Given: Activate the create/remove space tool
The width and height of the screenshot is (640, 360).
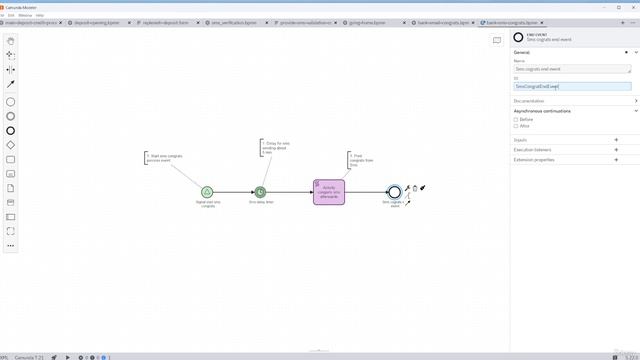Looking at the screenshot, I should coord(11,70).
